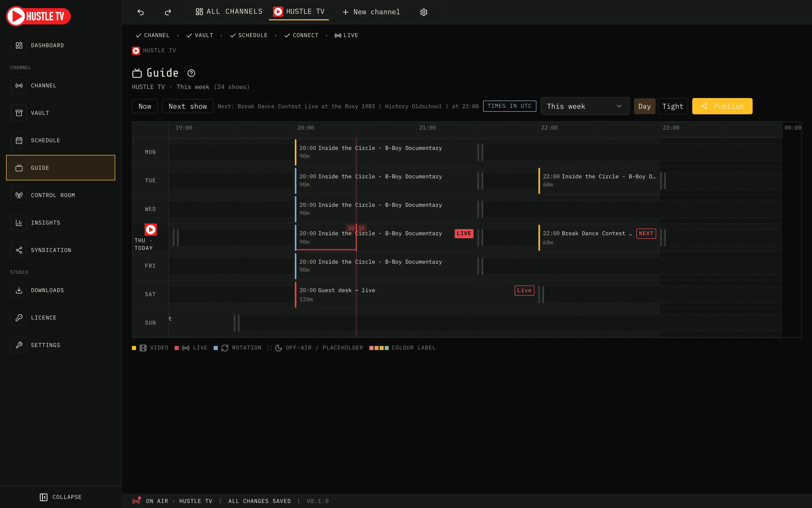Click the Hustle TV breadcrumb icon

(x=136, y=50)
